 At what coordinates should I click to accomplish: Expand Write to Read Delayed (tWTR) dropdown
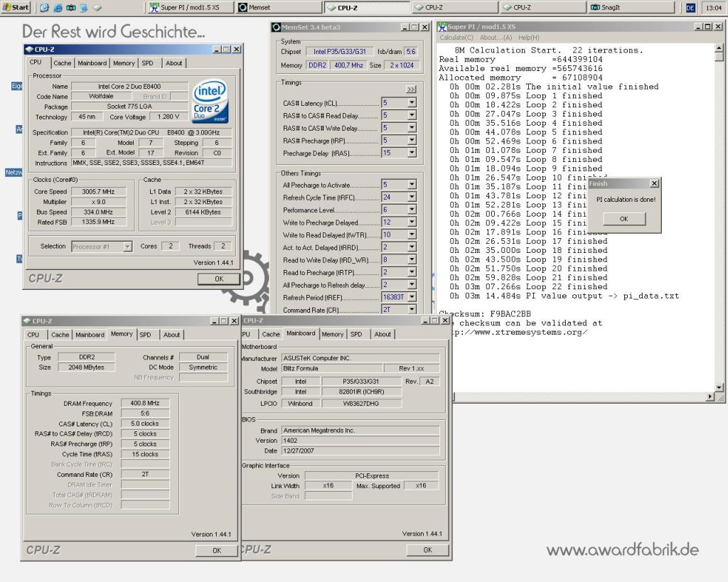click(412, 235)
